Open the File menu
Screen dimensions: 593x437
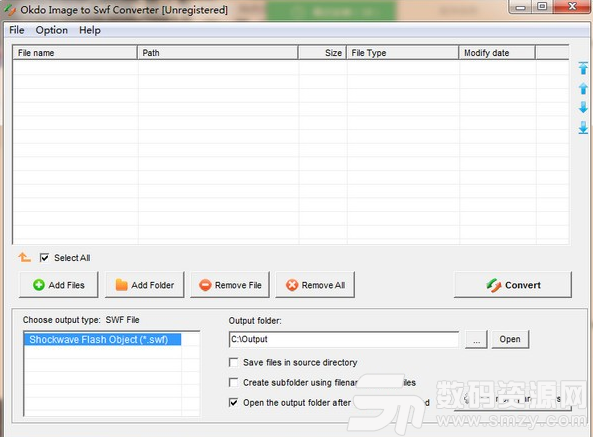click(x=17, y=30)
